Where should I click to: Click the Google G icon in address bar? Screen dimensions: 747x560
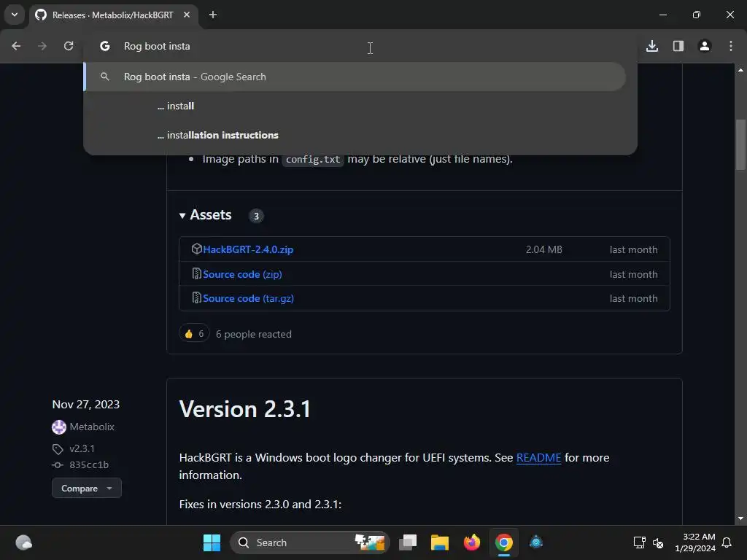pyautogui.click(x=105, y=46)
